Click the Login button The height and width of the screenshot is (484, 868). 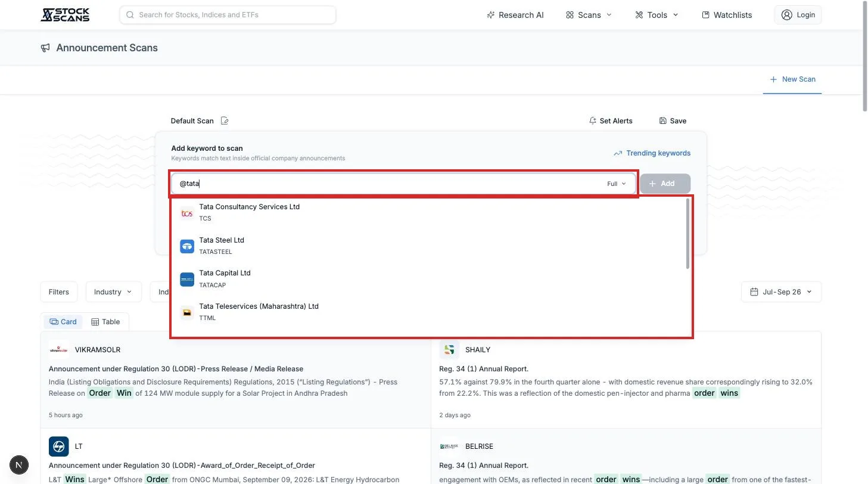798,15
